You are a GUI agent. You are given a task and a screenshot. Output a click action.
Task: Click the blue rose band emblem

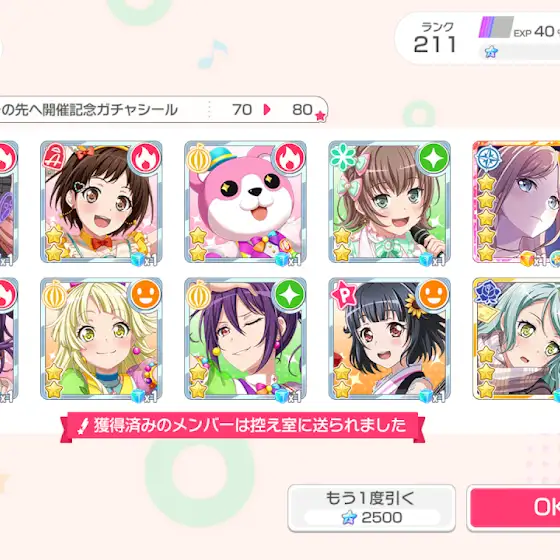coord(488,295)
